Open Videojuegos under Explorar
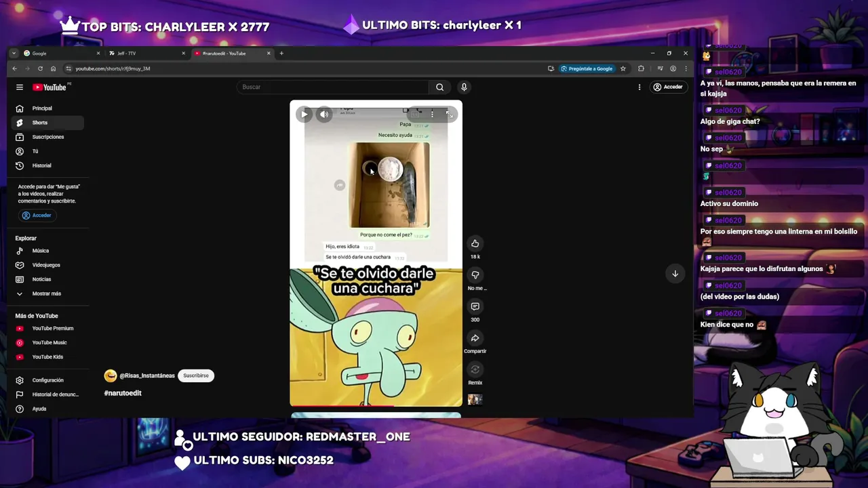 (x=47, y=265)
